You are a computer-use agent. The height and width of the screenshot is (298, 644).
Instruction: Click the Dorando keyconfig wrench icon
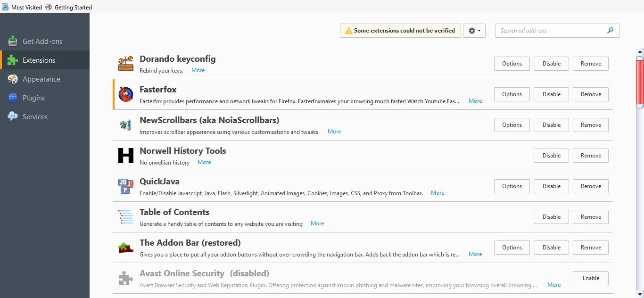(x=125, y=63)
